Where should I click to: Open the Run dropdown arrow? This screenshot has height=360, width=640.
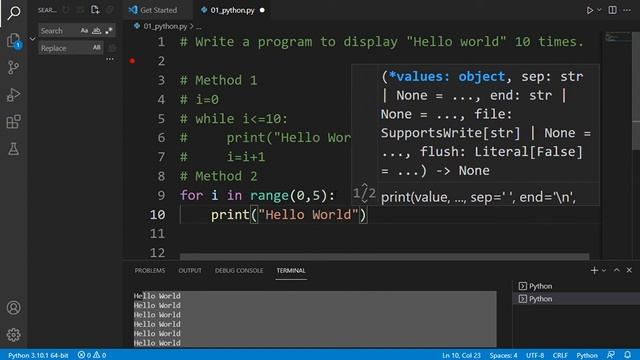(599, 10)
